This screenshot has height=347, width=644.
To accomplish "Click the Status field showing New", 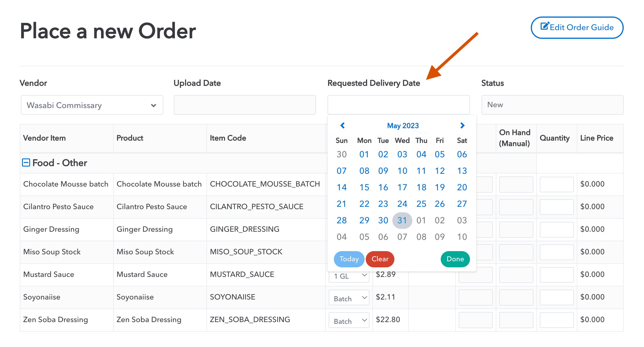I will (552, 105).
